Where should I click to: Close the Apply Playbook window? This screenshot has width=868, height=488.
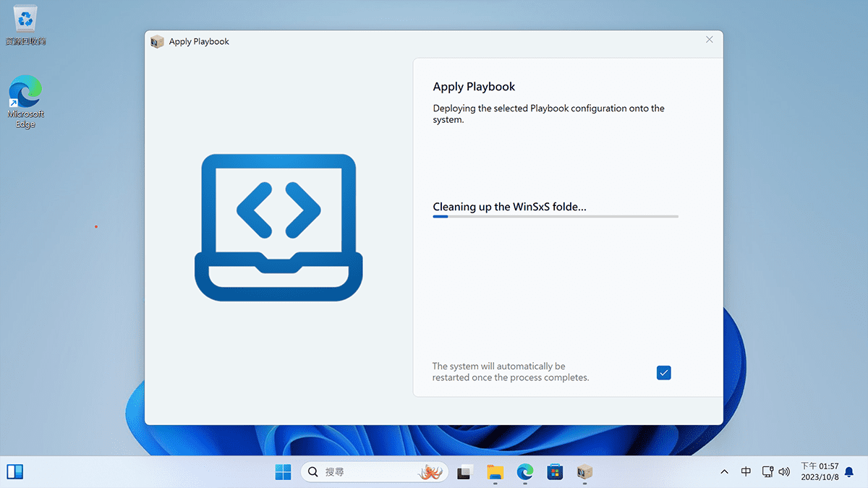tap(709, 40)
